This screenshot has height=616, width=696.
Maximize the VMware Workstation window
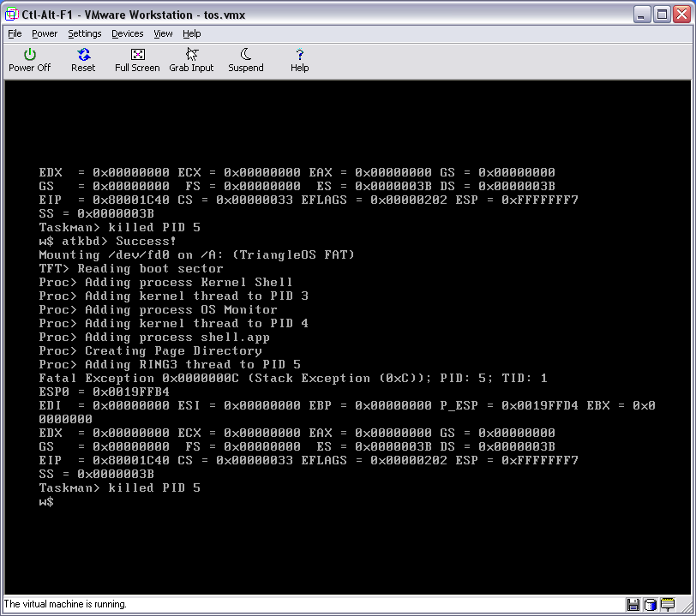(662, 15)
